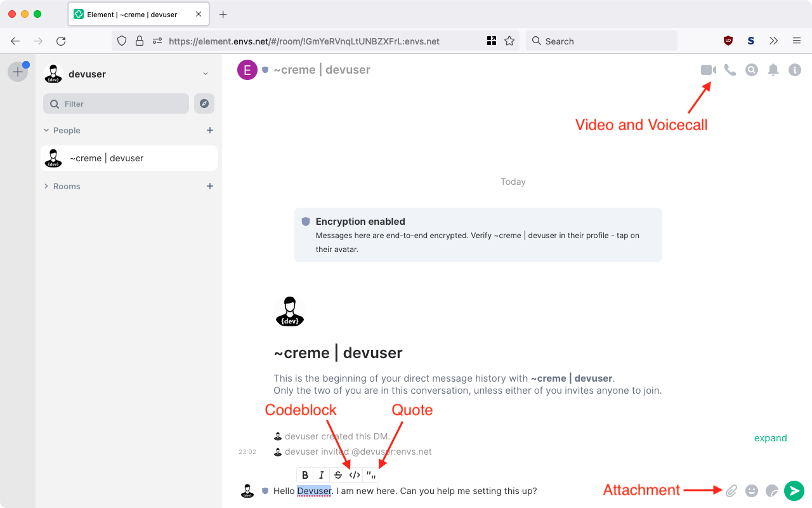Bookmark this page with star icon
This screenshot has height=508, width=812.
[x=509, y=41]
